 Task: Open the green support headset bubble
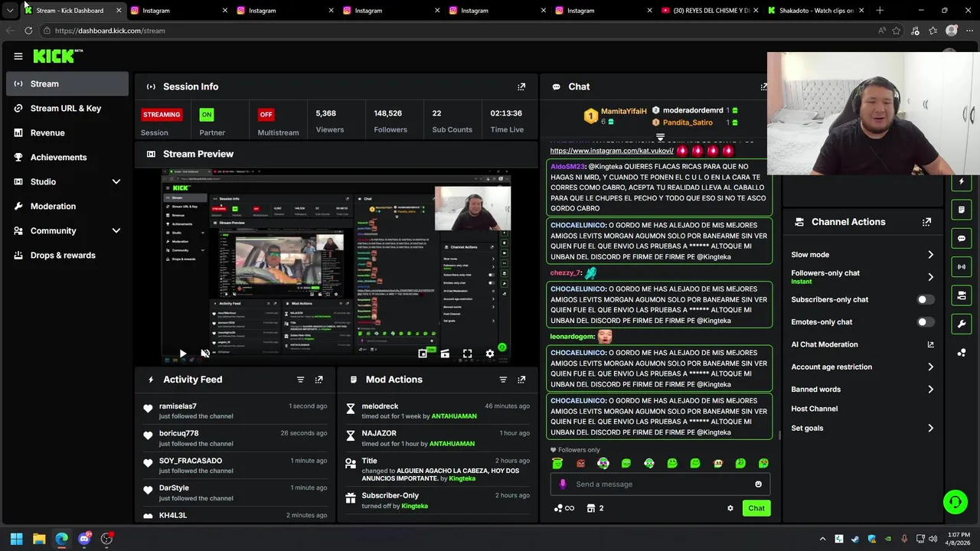tap(955, 502)
